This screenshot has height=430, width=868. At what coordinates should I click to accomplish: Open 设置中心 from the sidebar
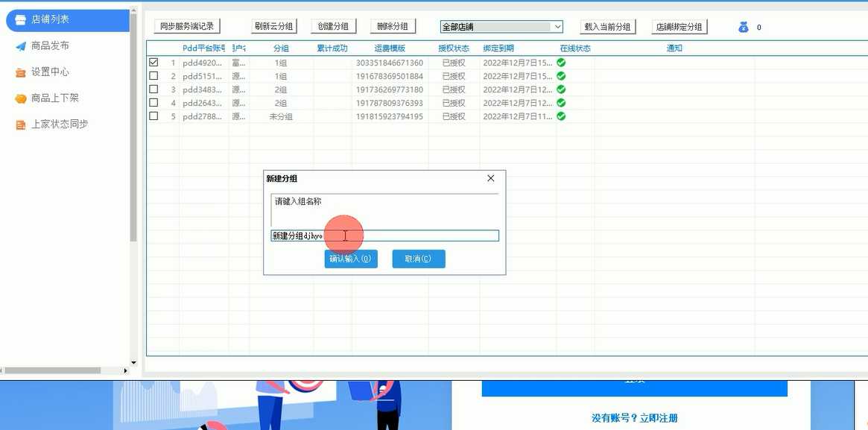50,72
